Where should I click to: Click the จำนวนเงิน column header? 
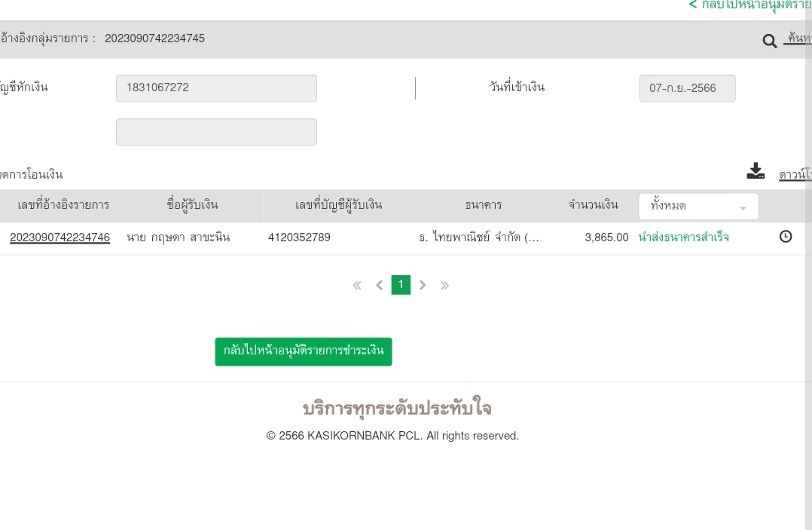click(x=594, y=205)
